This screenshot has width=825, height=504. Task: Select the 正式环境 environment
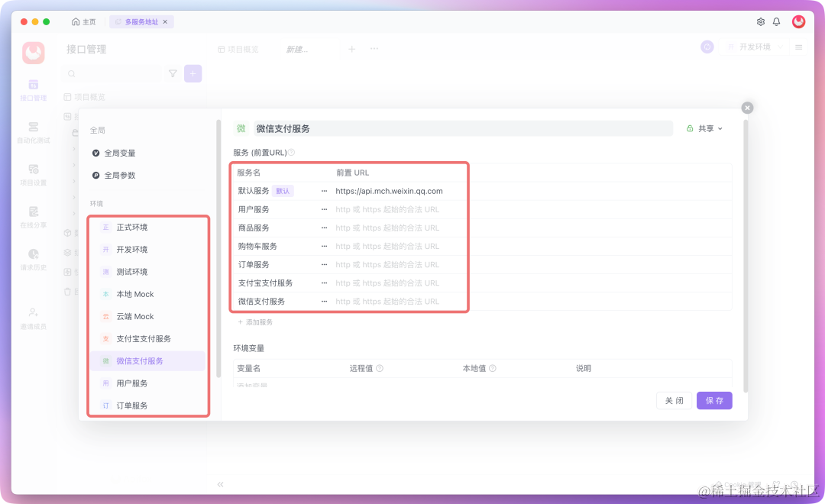(x=148, y=228)
